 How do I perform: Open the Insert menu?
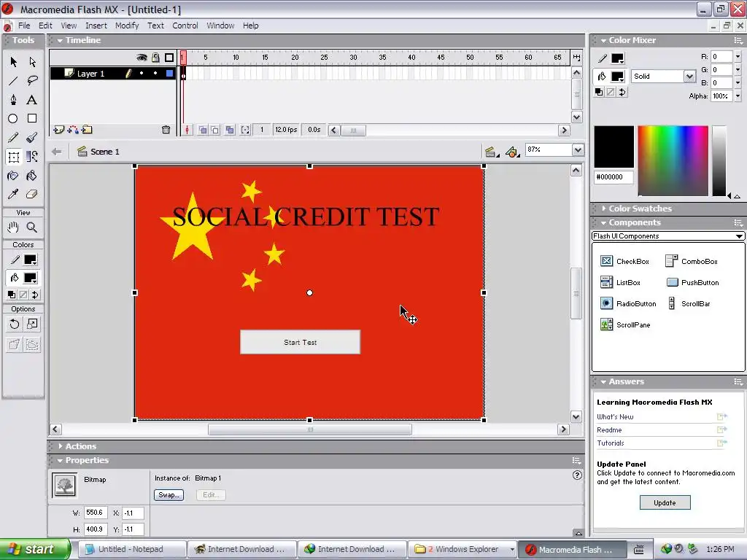[96, 26]
